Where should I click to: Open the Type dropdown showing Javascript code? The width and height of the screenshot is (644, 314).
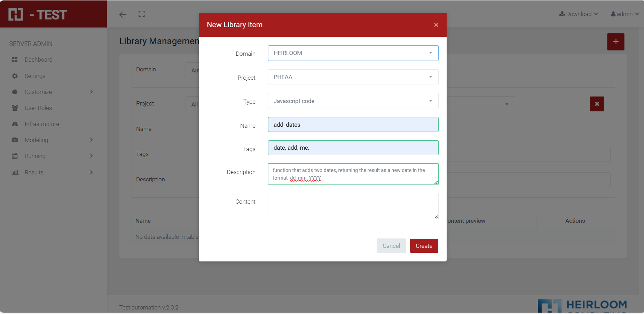[x=353, y=101]
